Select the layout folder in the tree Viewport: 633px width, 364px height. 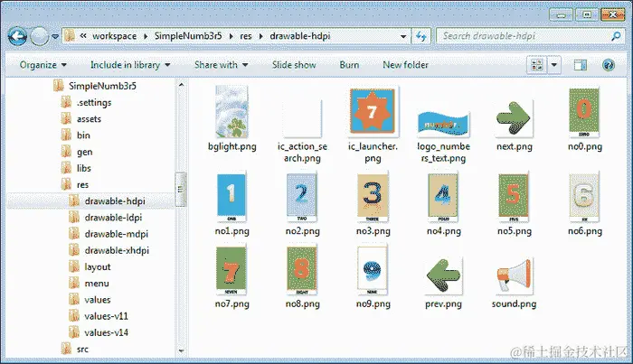click(x=90, y=266)
